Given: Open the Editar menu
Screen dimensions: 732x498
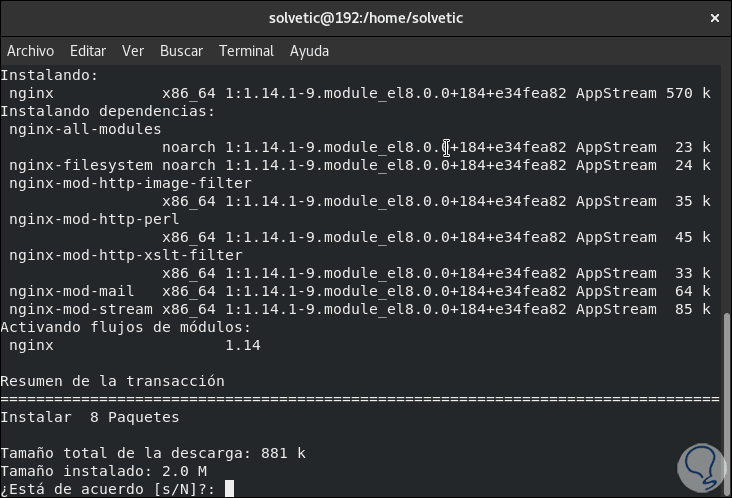Looking at the screenshot, I should point(88,51).
